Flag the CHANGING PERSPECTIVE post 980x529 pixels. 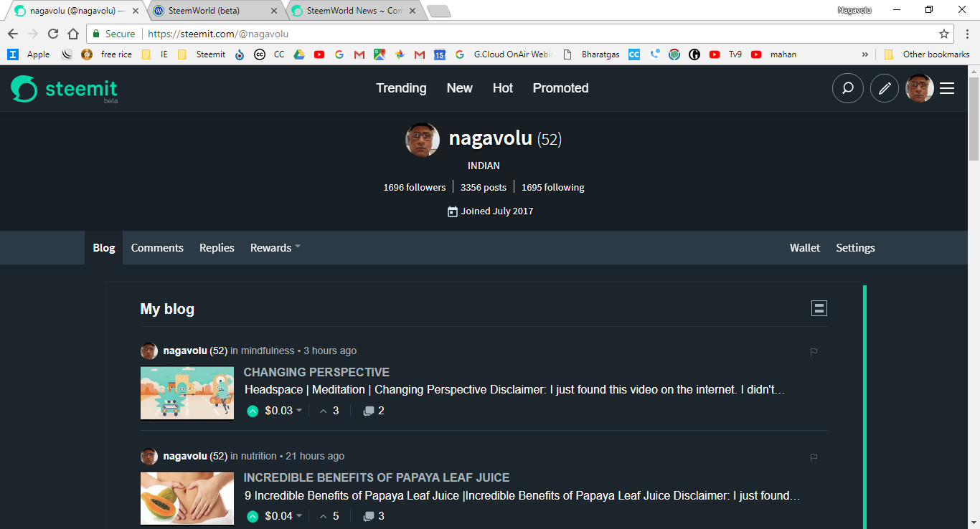[x=814, y=352]
